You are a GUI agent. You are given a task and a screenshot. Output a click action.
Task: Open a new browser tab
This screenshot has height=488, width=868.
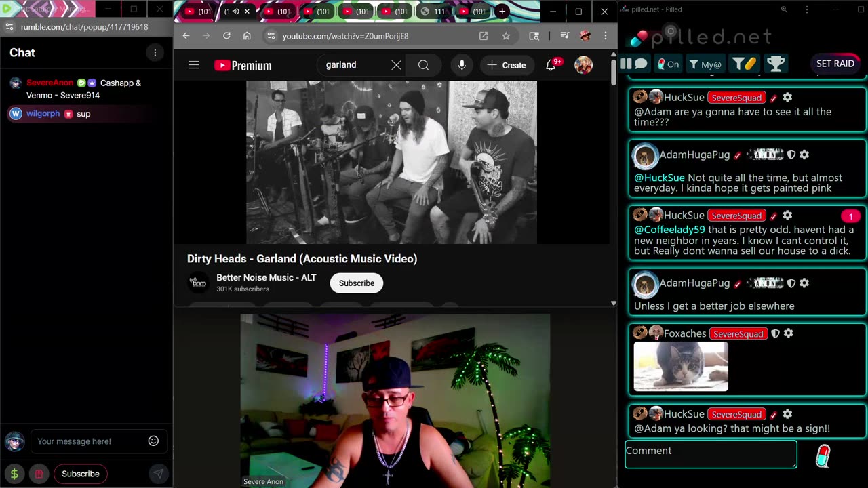click(x=502, y=12)
